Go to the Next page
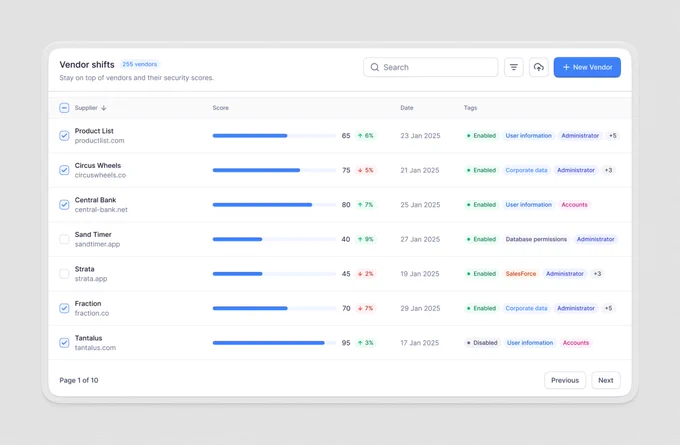The width and height of the screenshot is (680, 445). click(x=606, y=380)
